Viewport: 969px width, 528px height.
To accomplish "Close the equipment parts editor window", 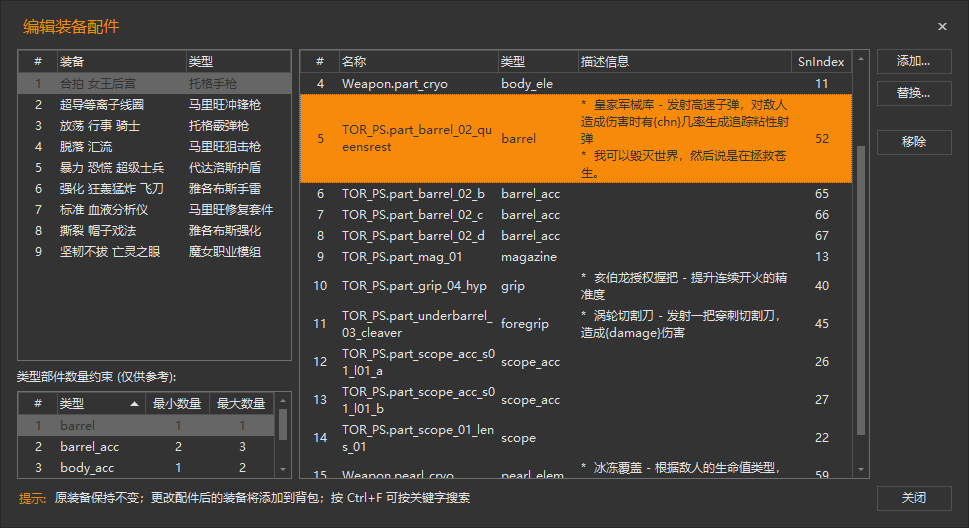I will pos(942,27).
